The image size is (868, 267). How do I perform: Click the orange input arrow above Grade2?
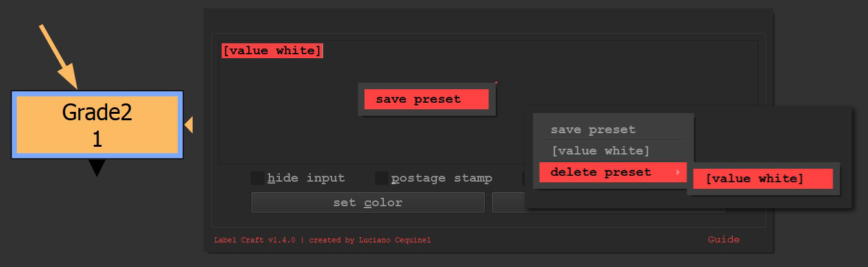click(x=59, y=57)
